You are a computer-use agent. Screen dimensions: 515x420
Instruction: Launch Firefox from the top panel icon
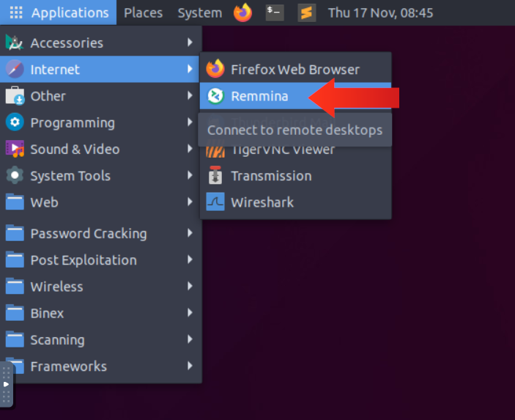(x=242, y=12)
